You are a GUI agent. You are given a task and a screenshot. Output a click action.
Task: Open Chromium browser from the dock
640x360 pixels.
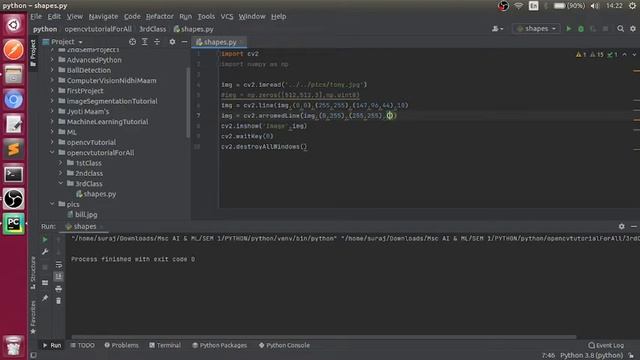click(13, 100)
